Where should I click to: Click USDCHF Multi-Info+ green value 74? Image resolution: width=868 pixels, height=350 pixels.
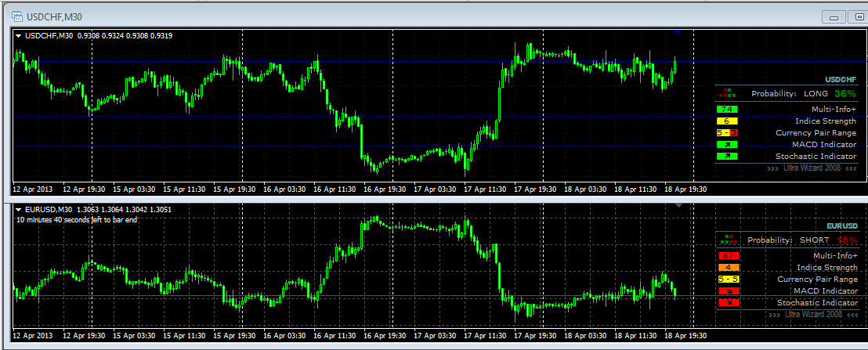click(727, 110)
